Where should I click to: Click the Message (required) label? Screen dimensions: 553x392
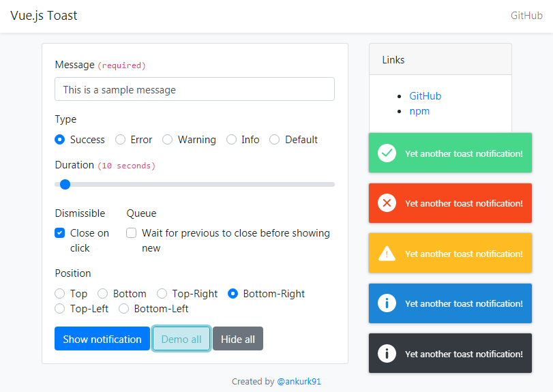coord(100,65)
